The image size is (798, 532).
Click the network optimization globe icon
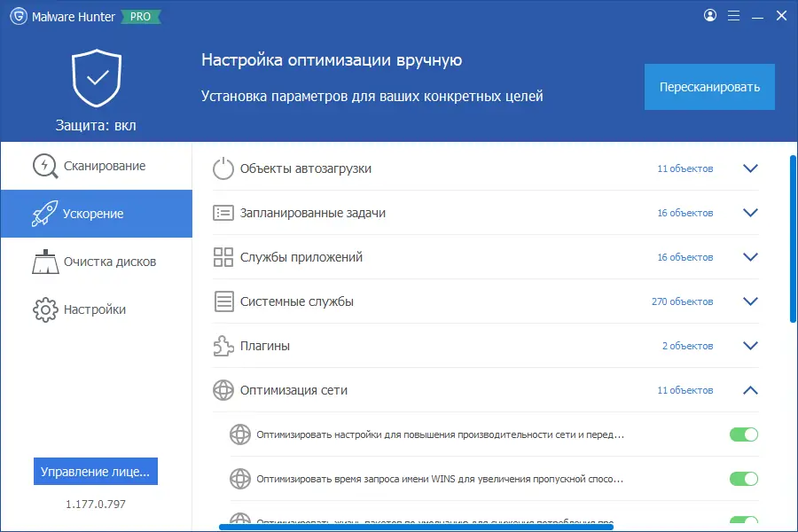223,390
